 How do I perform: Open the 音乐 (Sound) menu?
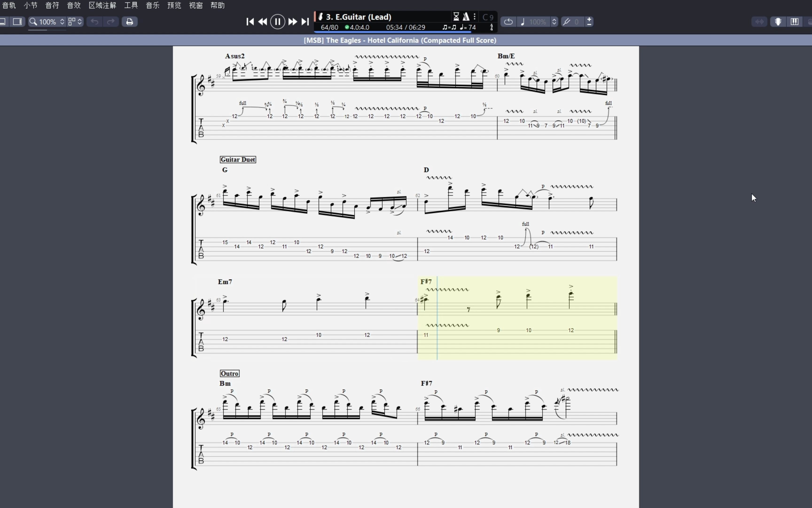pos(153,5)
